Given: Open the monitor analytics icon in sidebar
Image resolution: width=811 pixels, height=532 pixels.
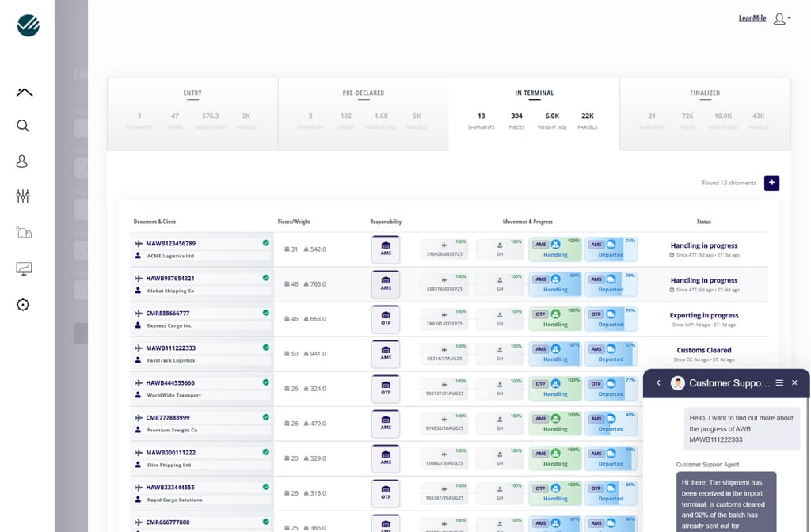Looking at the screenshot, I should (24, 268).
